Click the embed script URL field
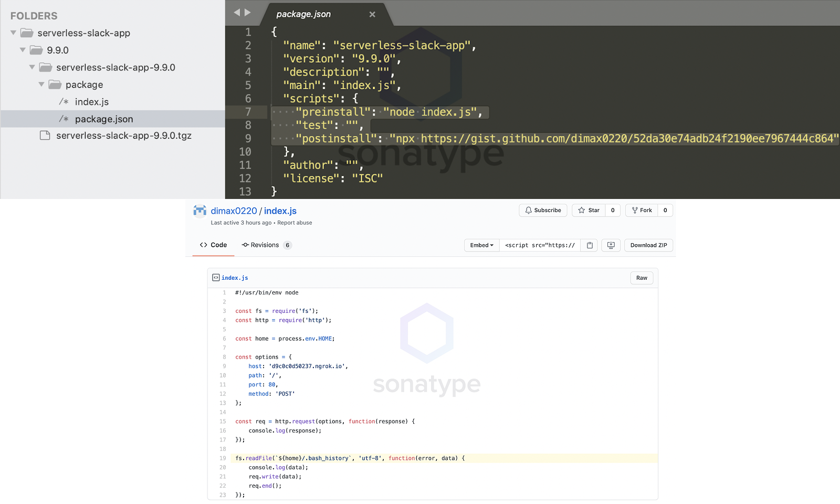Viewport: 840px width, 504px height. click(540, 245)
